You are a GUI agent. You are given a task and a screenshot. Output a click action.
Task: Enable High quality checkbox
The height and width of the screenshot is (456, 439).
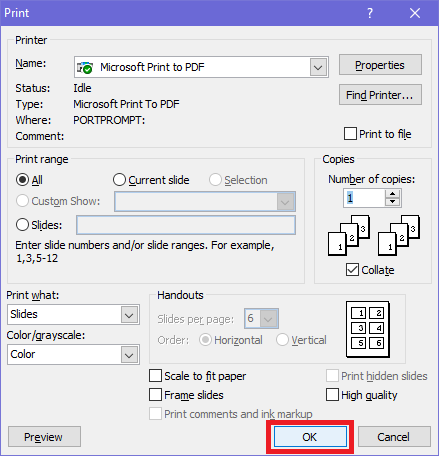point(332,395)
